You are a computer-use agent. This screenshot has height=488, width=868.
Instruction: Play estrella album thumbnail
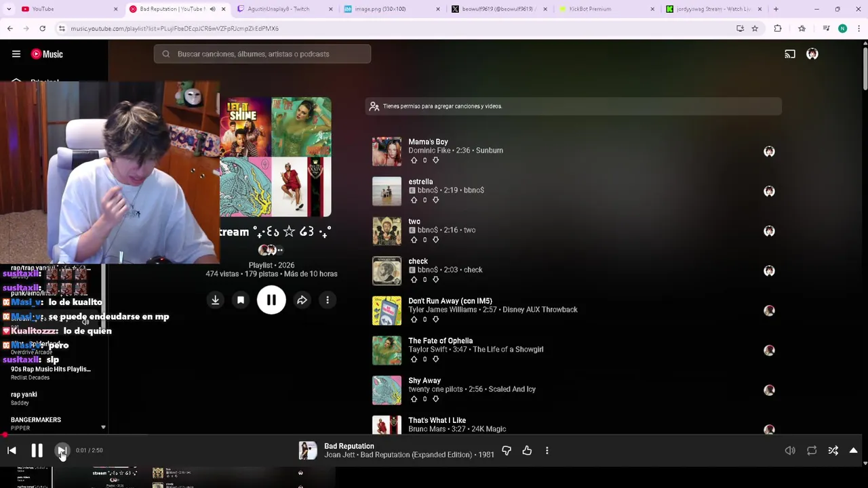click(x=387, y=191)
